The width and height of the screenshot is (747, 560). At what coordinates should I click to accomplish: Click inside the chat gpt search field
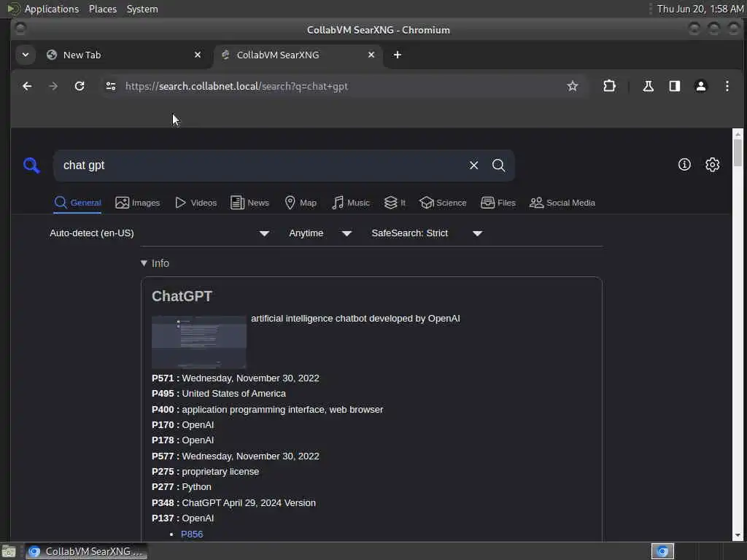(262, 166)
